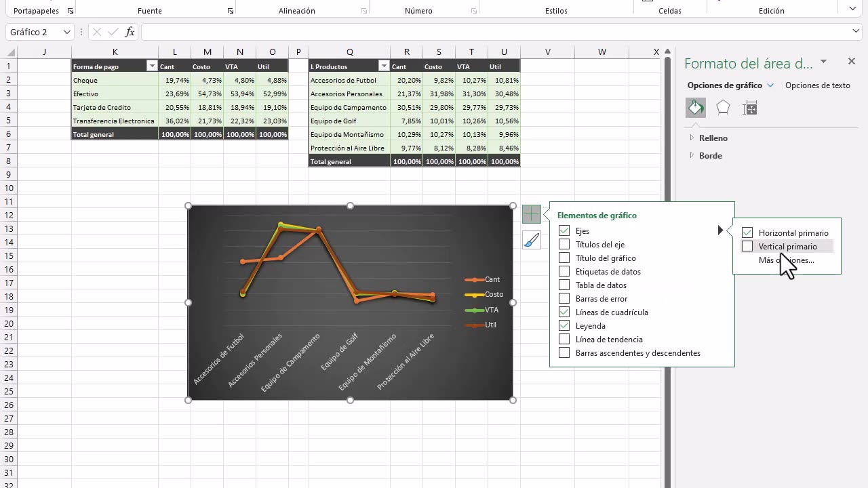Select column K header

[x=115, y=52]
